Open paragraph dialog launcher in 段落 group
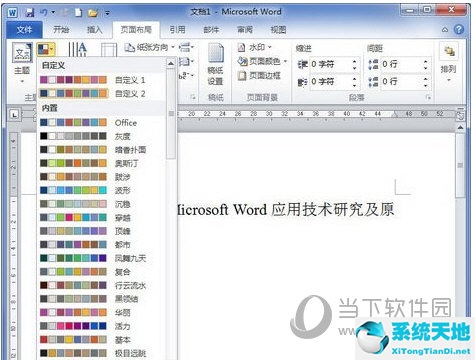 pyautogui.click(x=428, y=98)
